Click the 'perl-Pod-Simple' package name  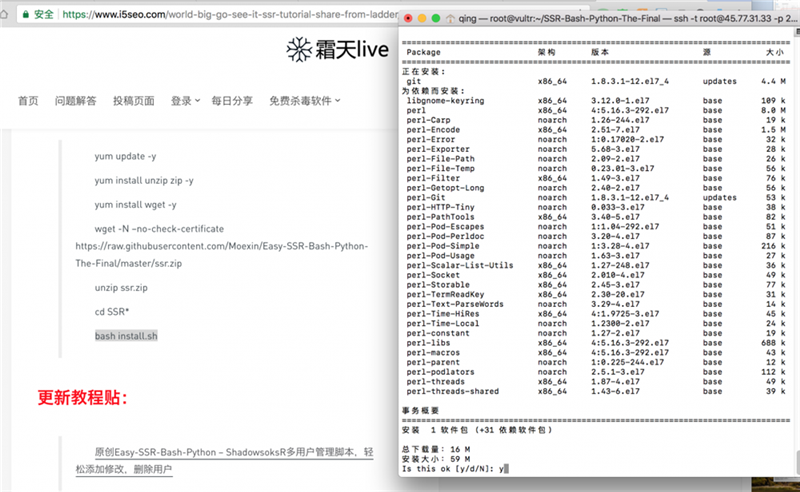[x=443, y=246]
